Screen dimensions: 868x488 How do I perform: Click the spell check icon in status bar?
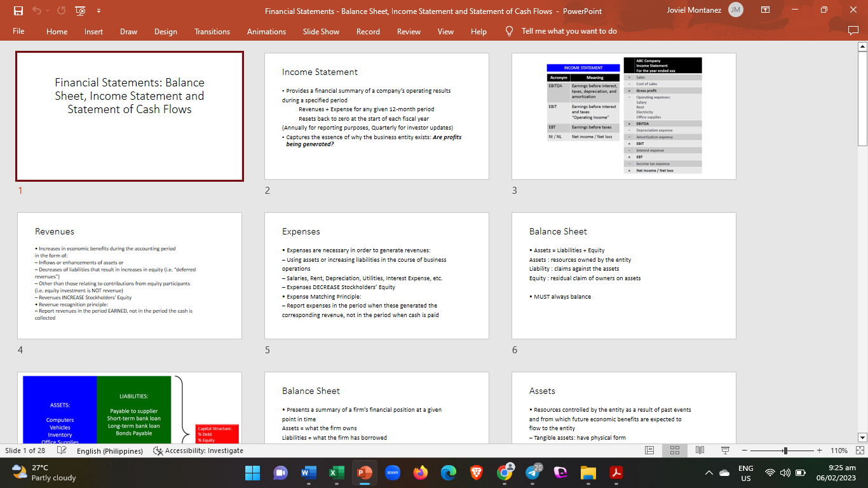click(x=62, y=451)
